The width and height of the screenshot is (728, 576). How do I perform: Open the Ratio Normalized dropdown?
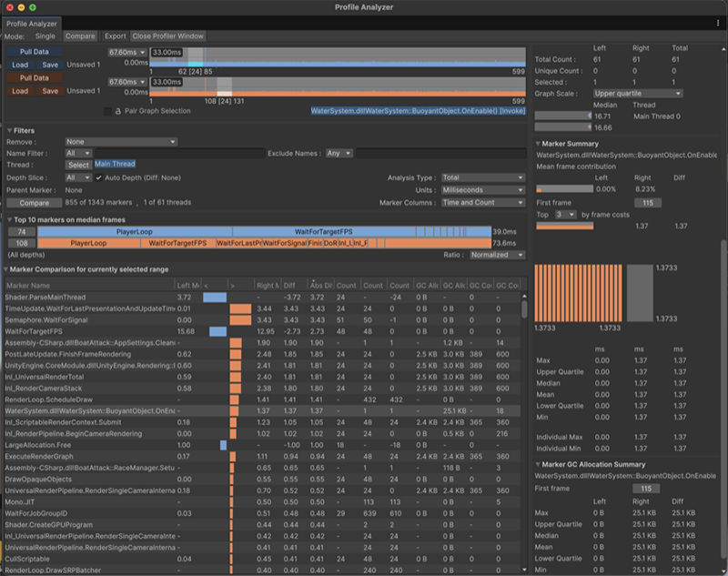tap(497, 255)
